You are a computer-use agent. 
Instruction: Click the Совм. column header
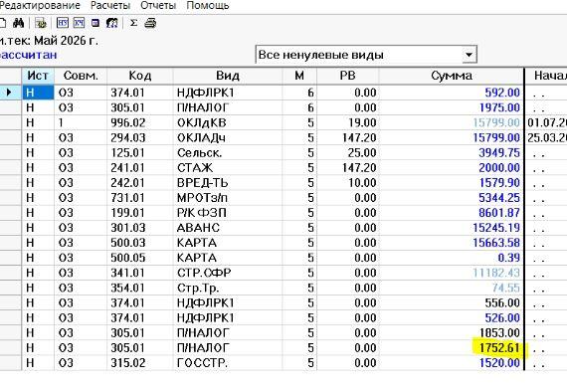(81, 76)
